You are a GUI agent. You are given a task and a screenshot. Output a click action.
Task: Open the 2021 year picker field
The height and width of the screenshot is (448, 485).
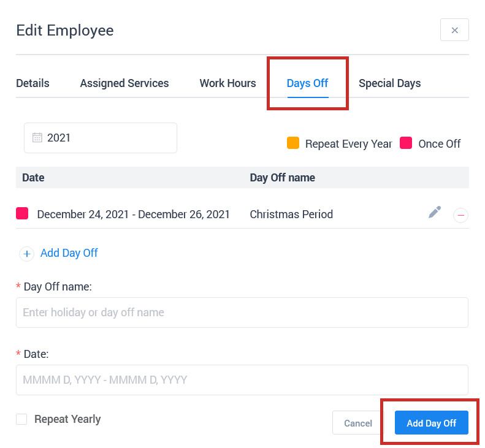101,138
